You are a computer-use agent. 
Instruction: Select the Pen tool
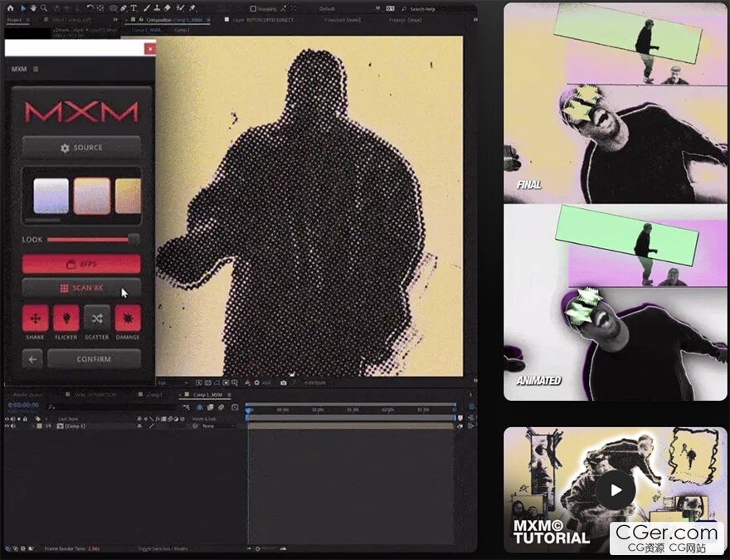(124, 8)
